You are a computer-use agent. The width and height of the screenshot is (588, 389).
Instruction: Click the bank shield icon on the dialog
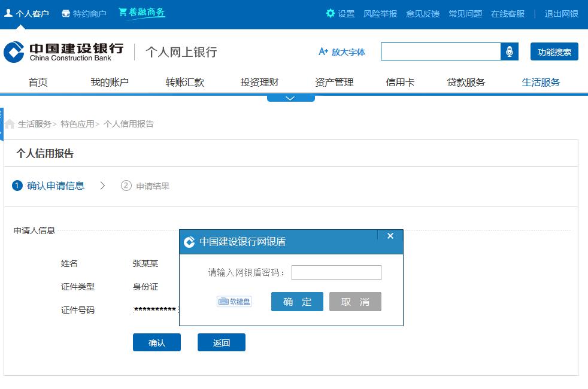pos(190,242)
